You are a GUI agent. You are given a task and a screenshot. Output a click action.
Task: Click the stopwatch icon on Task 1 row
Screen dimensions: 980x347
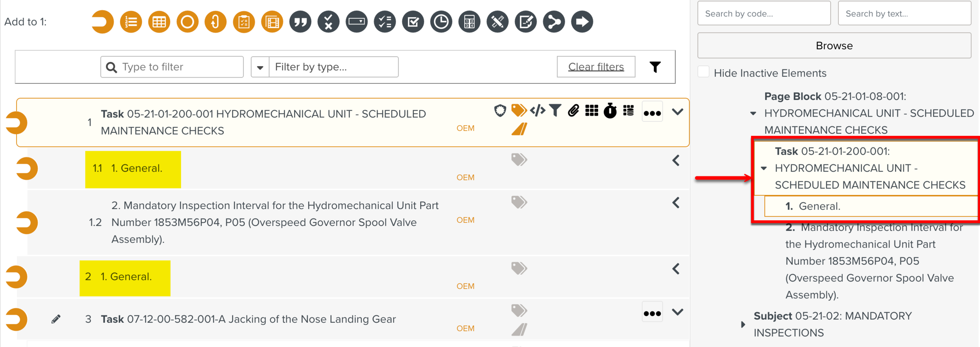[x=610, y=111]
